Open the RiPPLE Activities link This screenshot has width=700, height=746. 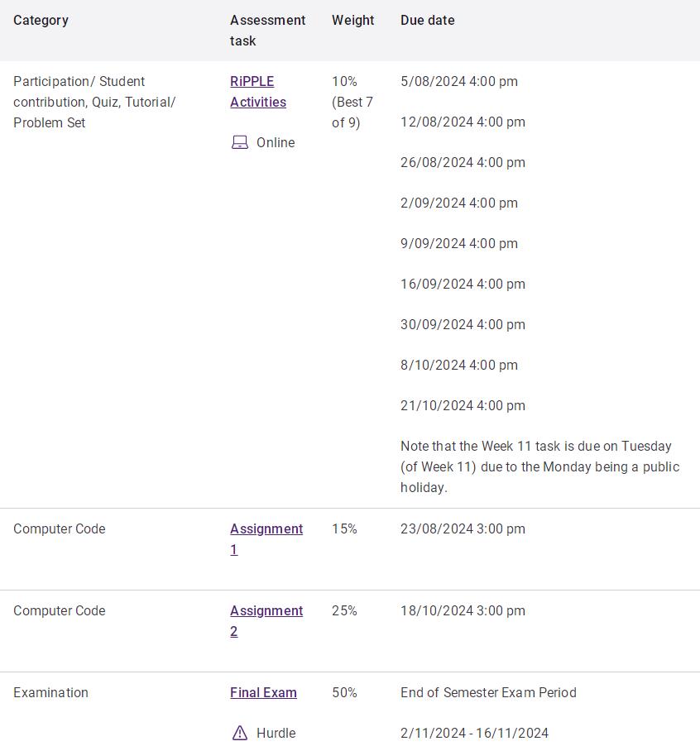click(258, 91)
